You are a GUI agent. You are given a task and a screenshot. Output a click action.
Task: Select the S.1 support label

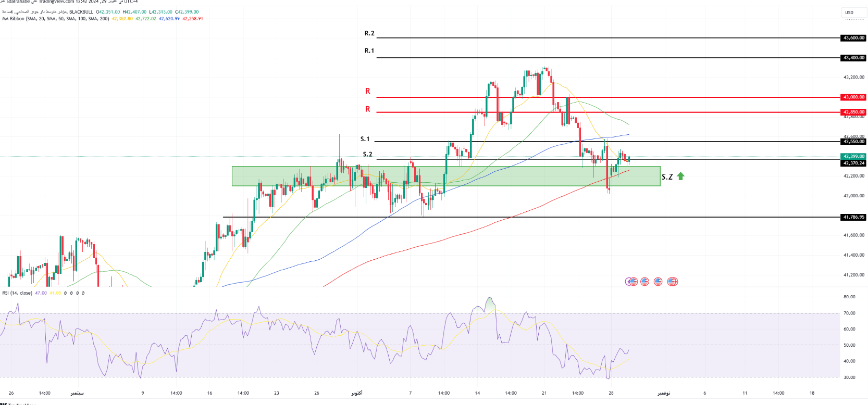coord(365,139)
